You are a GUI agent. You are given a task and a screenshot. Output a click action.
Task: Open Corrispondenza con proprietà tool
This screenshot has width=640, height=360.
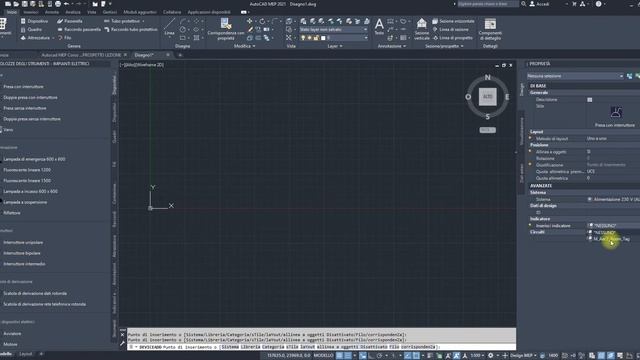[226, 29]
